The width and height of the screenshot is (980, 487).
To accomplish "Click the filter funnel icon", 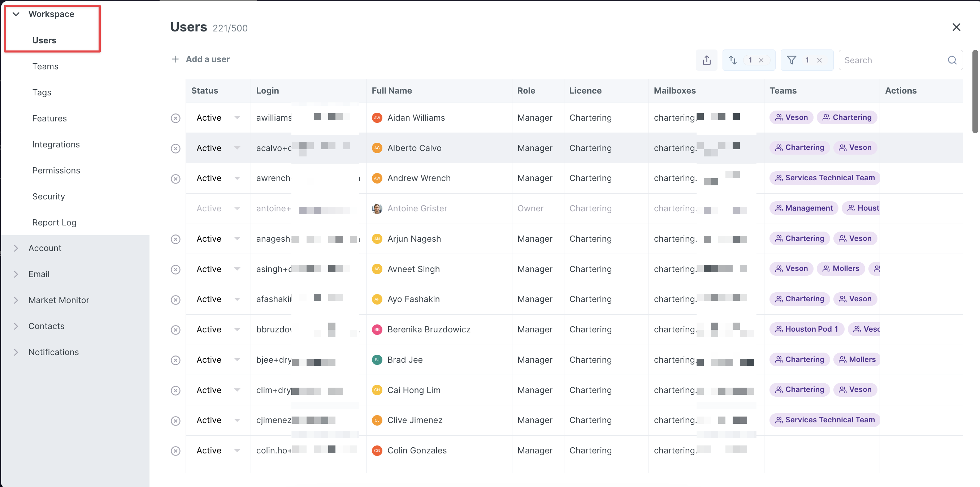I will [791, 60].
